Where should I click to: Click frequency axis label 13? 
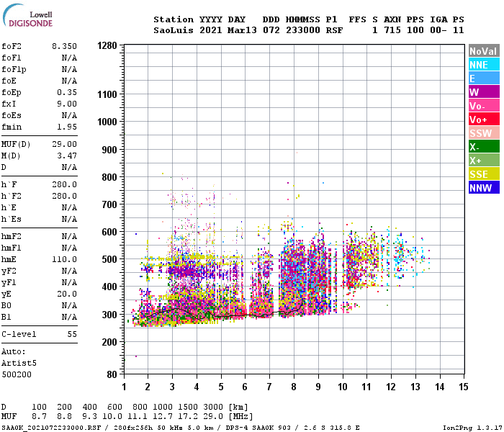point(415,387)
